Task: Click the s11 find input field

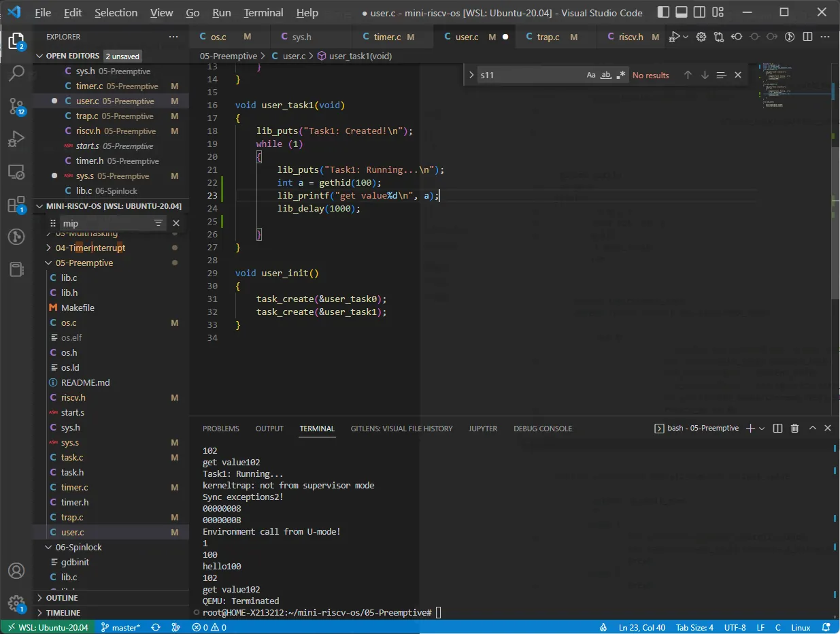Action: (531, 76)
